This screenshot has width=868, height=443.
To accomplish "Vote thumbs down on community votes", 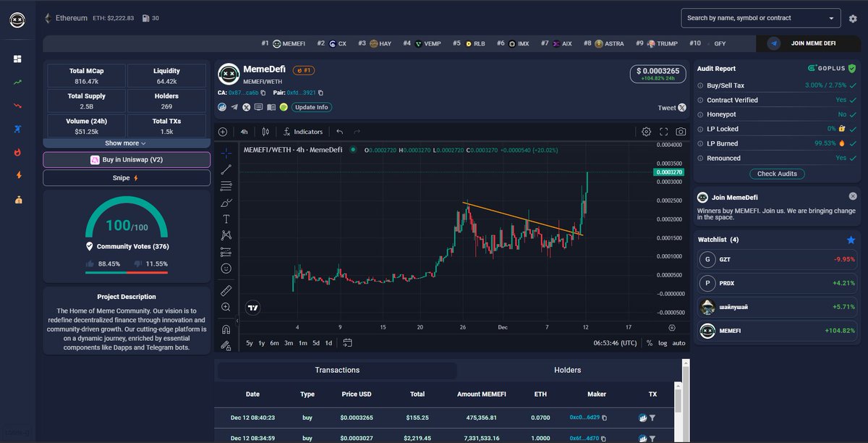I will [x=138, y=263].
